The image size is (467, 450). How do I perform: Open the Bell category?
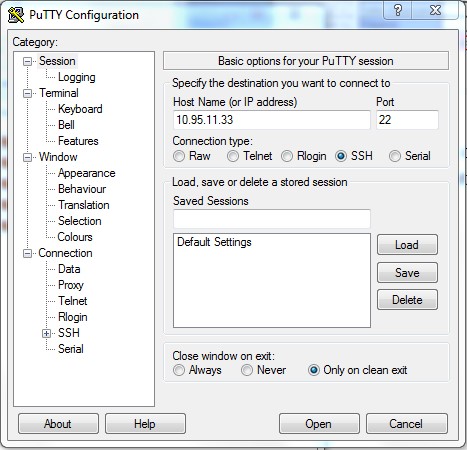(x=66, y=125)
